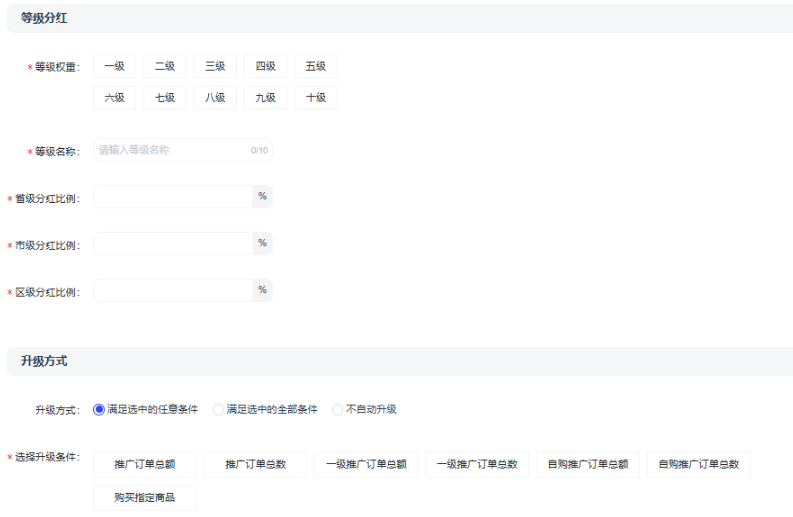793x517 pixels.
Task: Choose 满足选中的全部条件 radio option
Action: [x=219, y=410]
